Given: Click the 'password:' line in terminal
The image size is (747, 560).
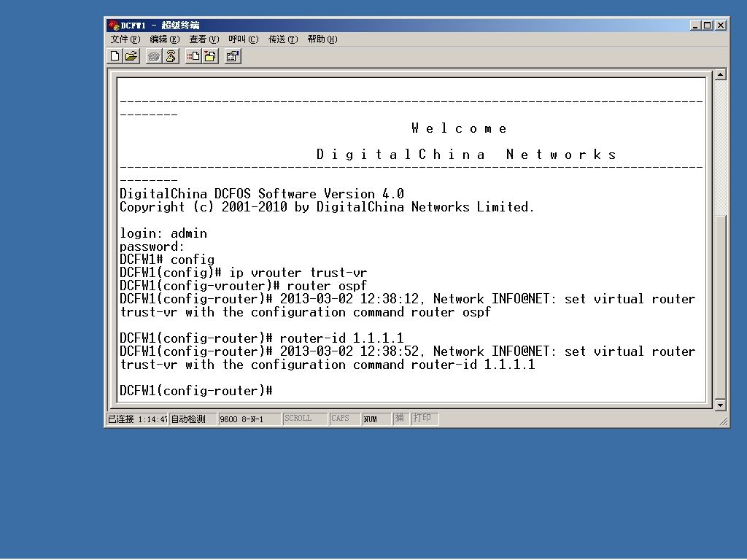Looking at the screenshot, I should [152, 246].
